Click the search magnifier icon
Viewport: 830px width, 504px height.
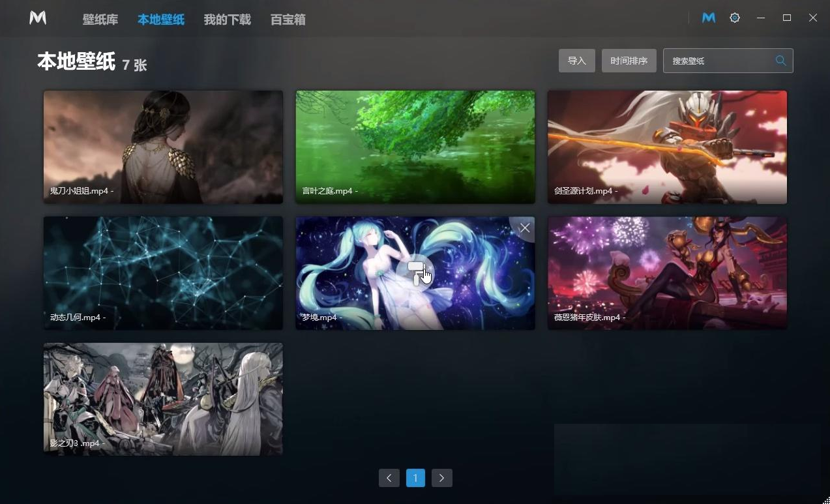[x=780, y=60]
